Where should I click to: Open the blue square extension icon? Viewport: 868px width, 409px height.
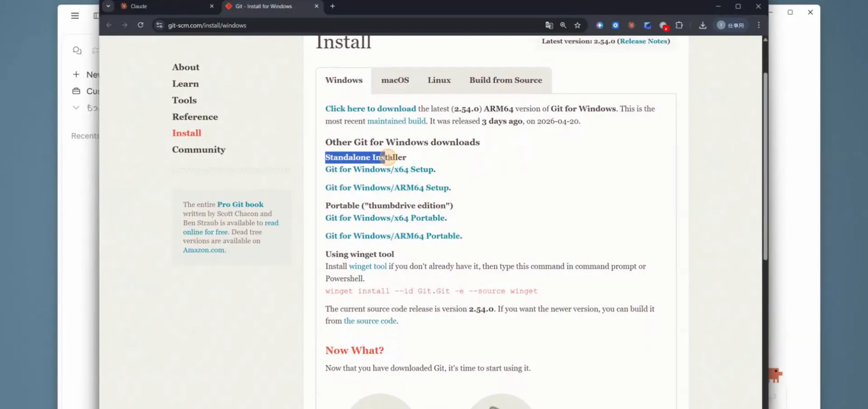point(647,25)
